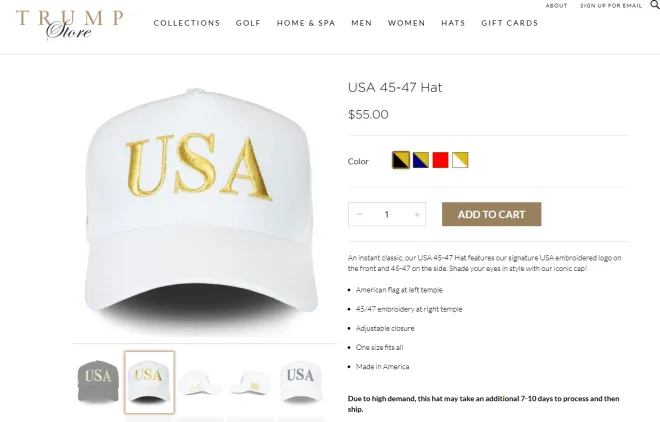Open the Hats menu
This screenshot has width=660, height=422.
pyautogui.click(x=453, y=23)
